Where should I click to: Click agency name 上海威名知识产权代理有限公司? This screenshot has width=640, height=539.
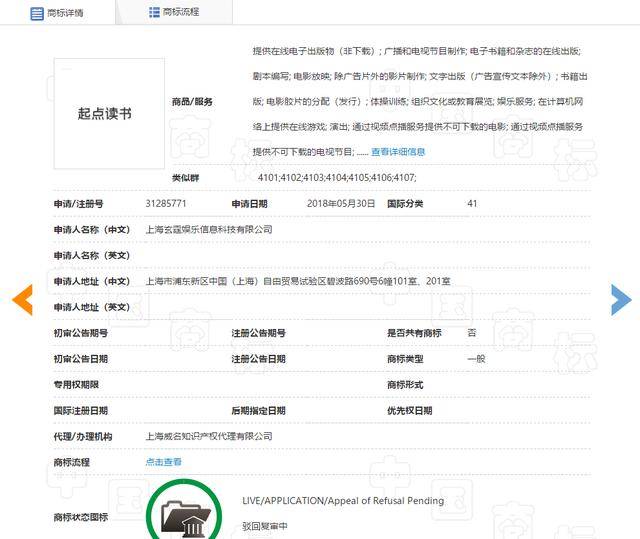coord(208,436)
